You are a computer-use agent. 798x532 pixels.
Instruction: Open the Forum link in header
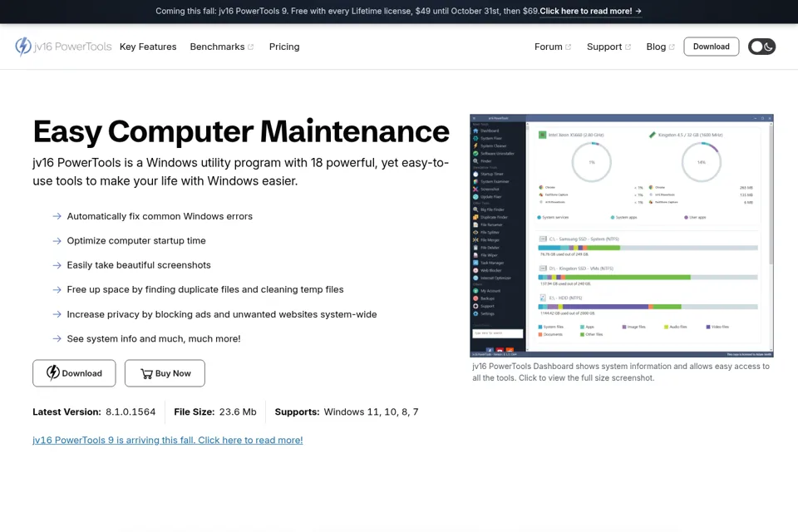point(553,47)
